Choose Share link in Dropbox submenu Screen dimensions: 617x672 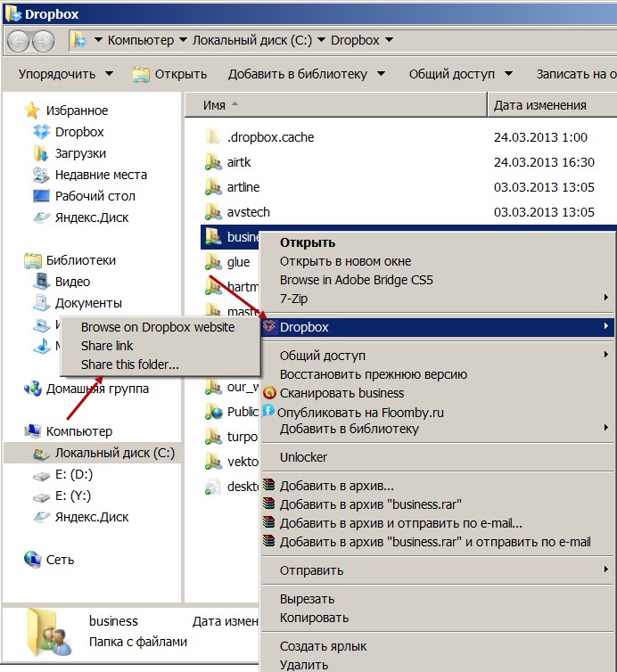pyautogui.click(x=107, y=346)
